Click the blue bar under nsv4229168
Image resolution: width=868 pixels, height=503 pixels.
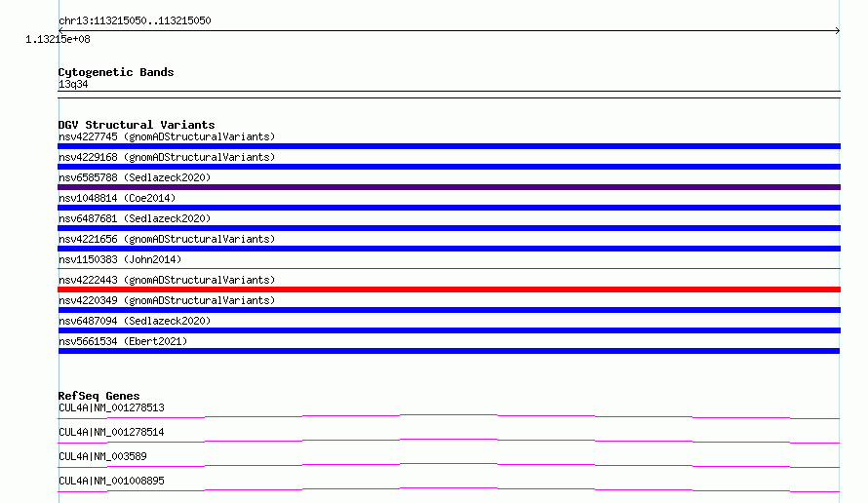click(449, 167)
